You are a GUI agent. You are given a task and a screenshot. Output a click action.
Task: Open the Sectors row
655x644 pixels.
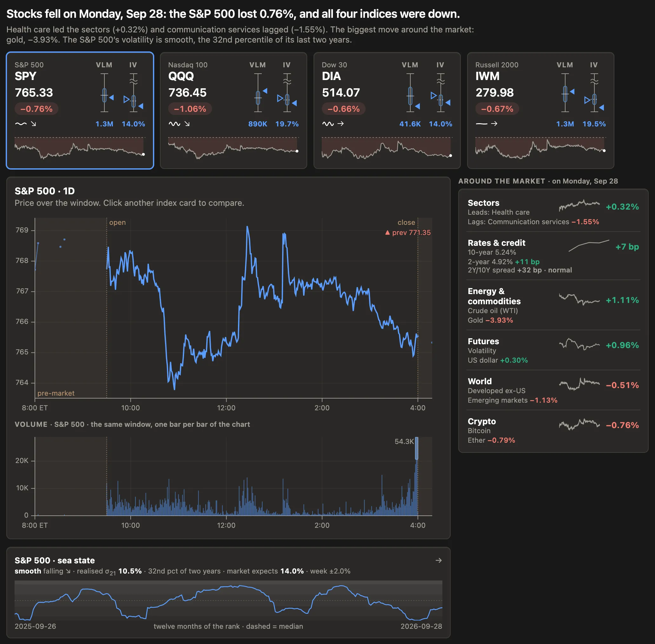(x=553, y=212)
